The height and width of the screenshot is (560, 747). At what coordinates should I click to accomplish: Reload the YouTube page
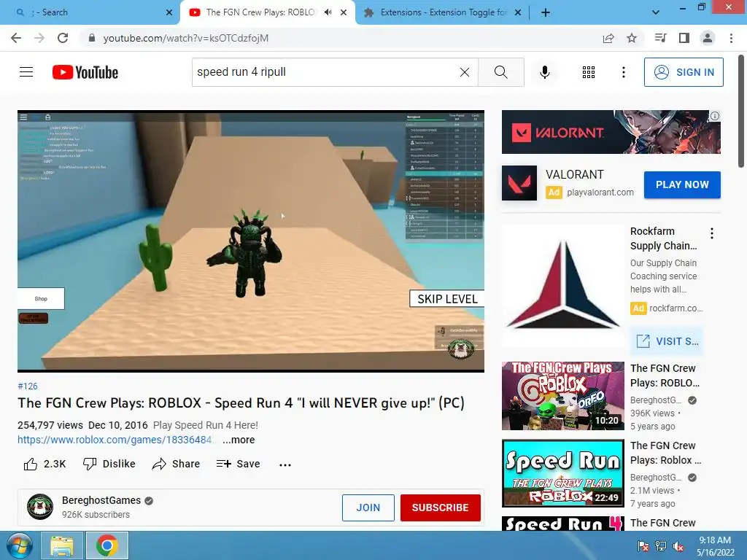coord(63,38)
